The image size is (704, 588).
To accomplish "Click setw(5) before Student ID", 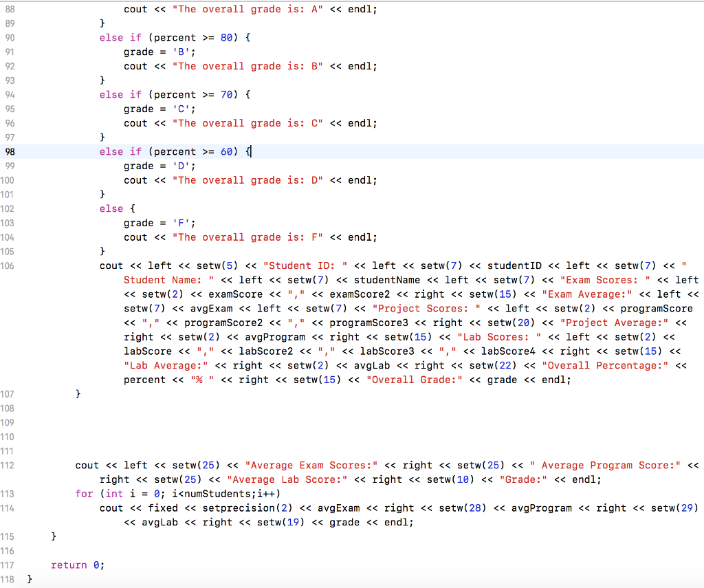I will pos(217,266).
